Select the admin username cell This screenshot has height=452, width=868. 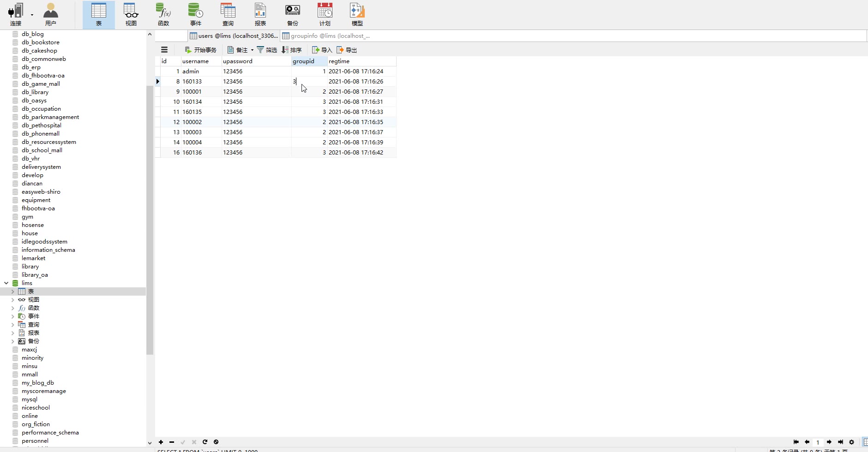click(201, 71)
